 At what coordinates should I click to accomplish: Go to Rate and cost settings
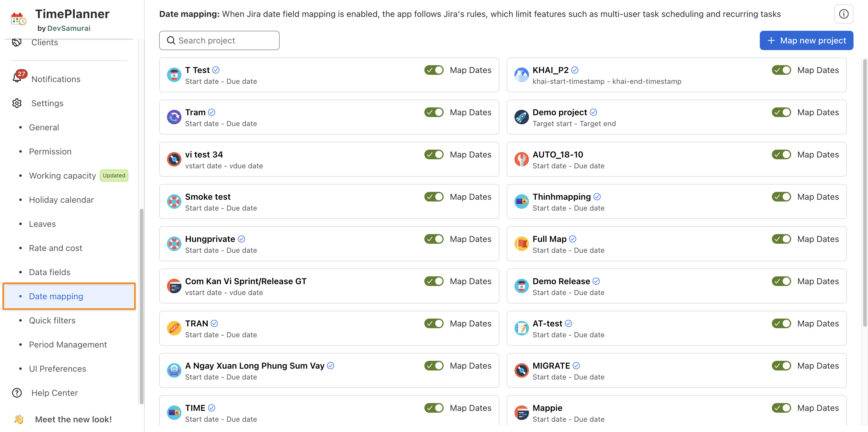click(x=55, y=248)
